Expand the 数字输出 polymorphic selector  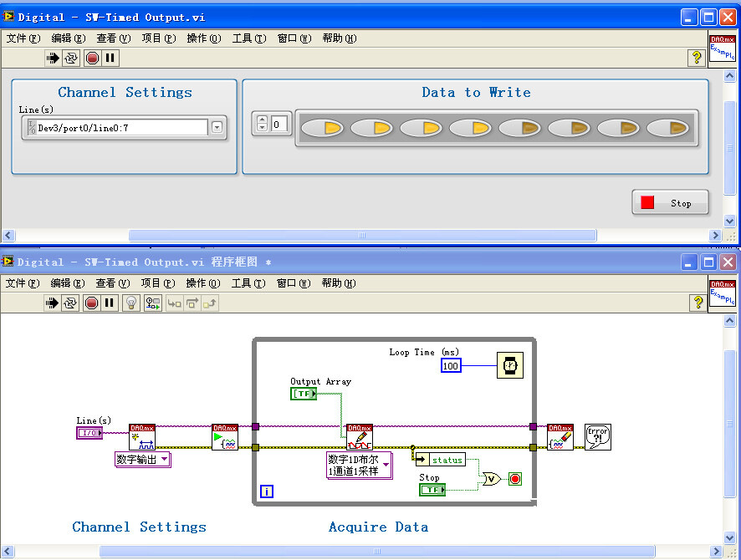164,459
